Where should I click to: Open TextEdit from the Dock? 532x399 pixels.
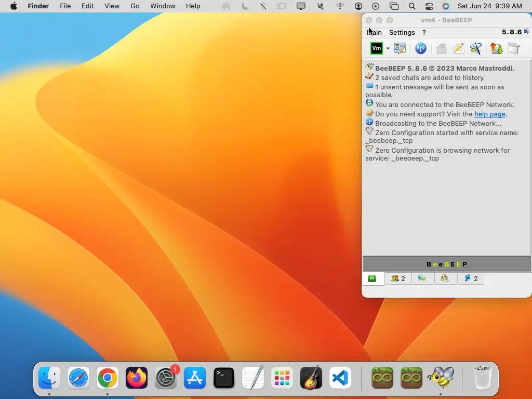pos(253,378)
